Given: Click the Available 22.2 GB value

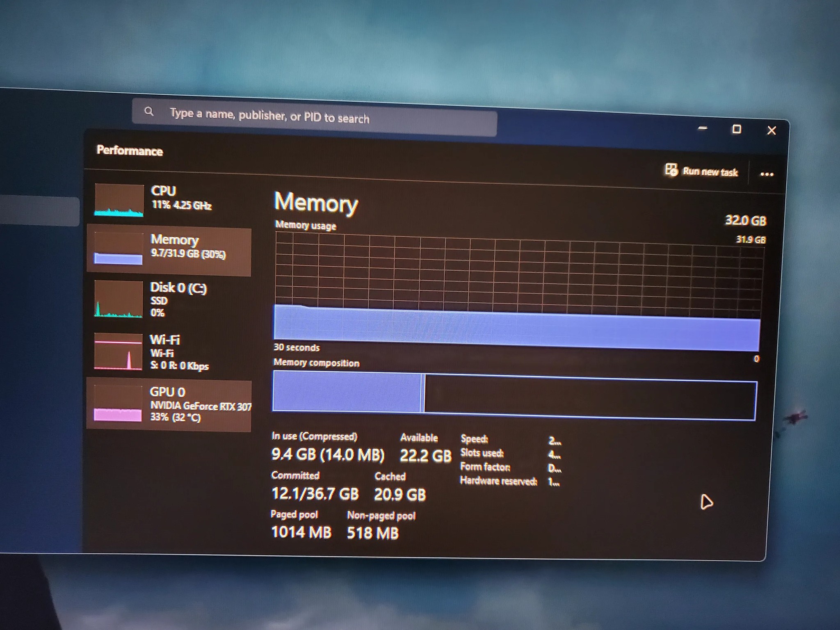Looking at the screenshot, I should pyautogui.click(x=425, y=456).
